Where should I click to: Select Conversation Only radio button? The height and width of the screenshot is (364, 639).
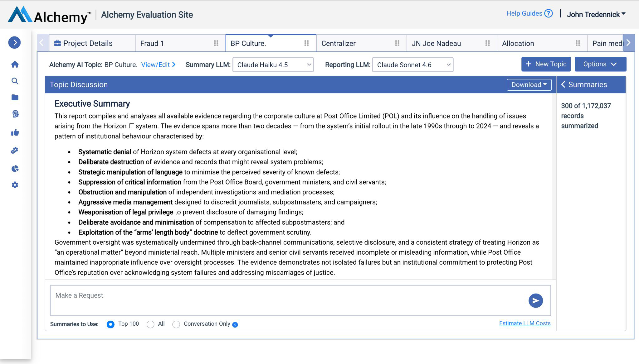tap(176, 324)
